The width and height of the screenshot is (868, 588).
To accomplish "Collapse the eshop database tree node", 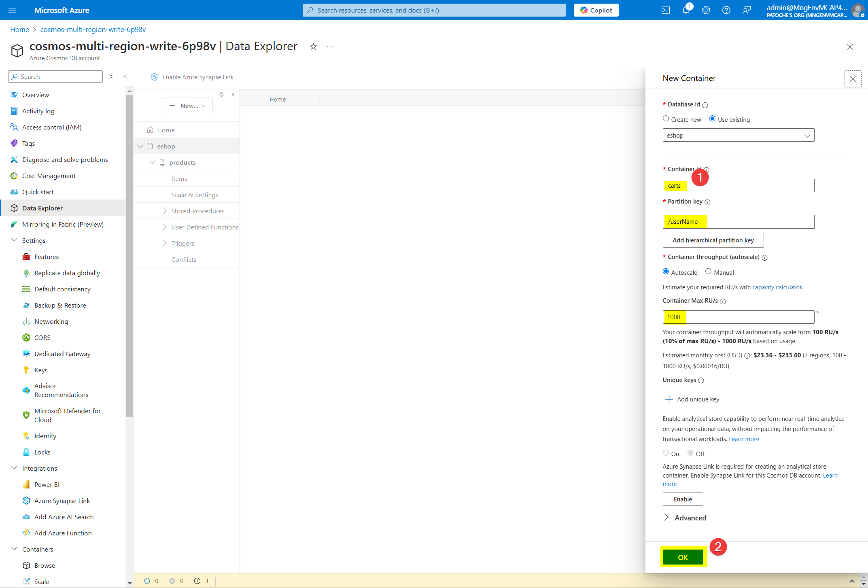I will pos(140,146).
